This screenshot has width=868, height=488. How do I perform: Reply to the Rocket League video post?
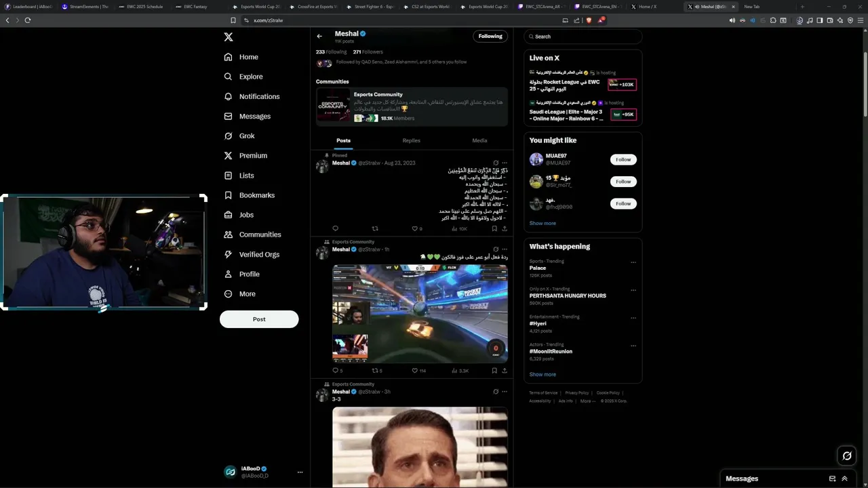337,371
